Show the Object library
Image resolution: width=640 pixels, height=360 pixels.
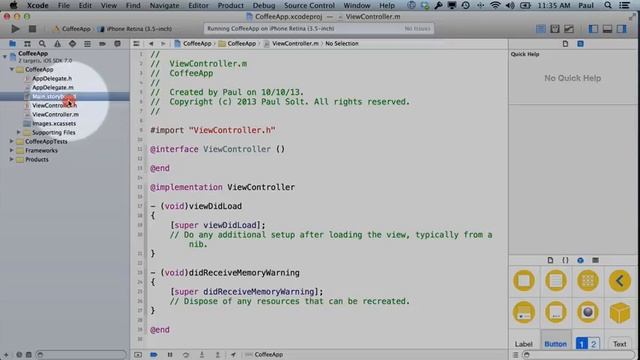tap(580, 260)
